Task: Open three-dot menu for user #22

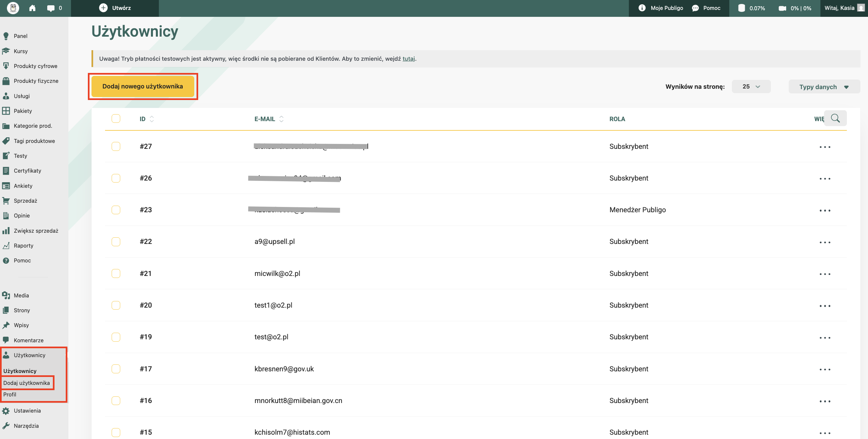Action: tap(824, 242)
